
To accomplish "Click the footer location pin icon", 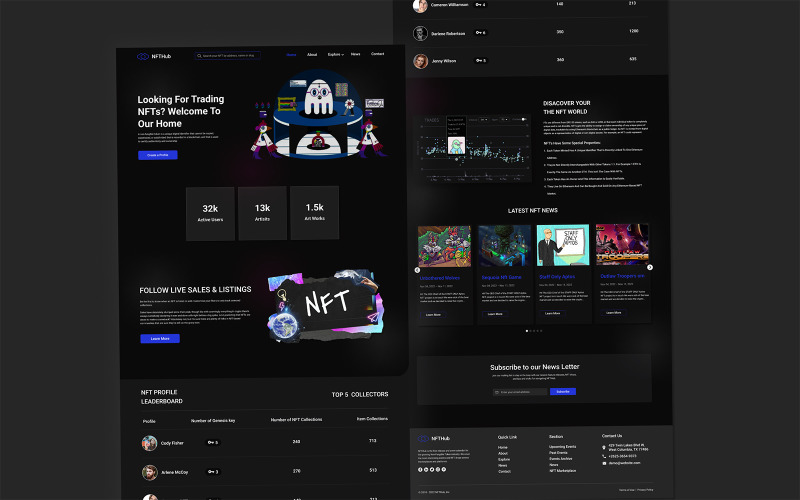I will [x=604, y=447].
